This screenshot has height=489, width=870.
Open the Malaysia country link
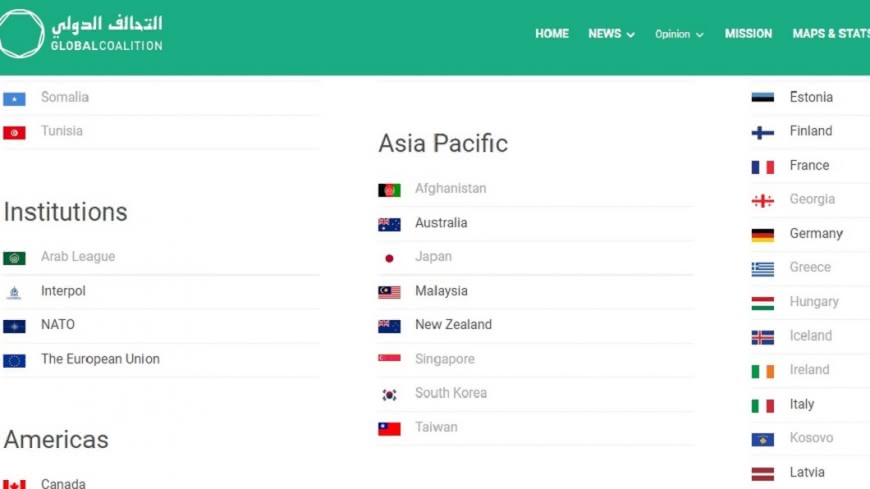[x=441, y=291]
